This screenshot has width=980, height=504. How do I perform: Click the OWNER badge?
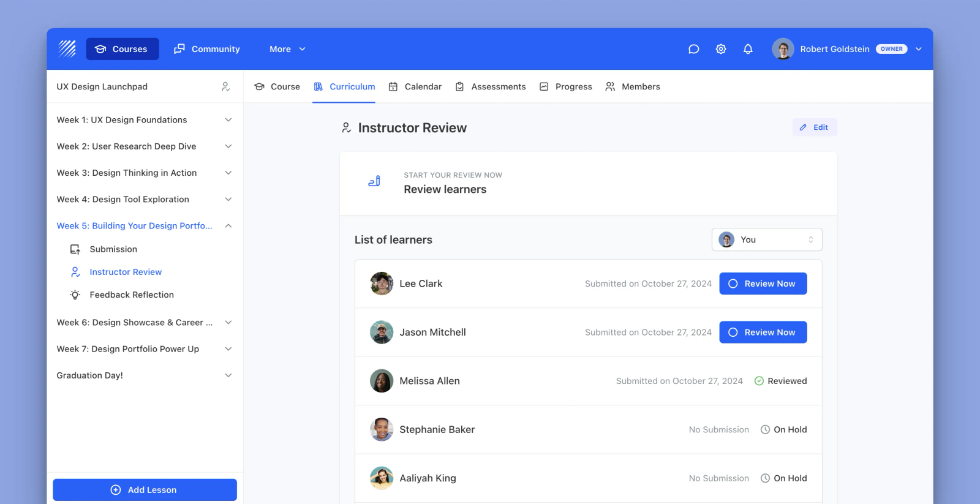[892, 49]
